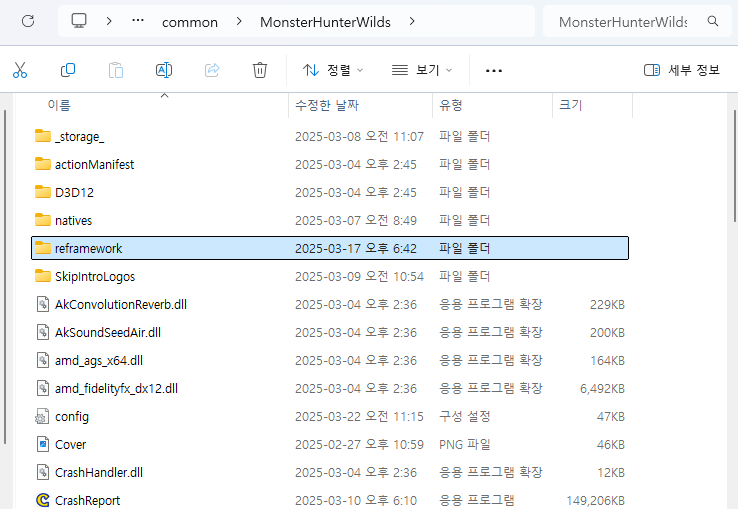Image resolution: width=738 pixels, height=509 pixels.
Task: Click the config gear file icon
Action: tap(42, 416)
